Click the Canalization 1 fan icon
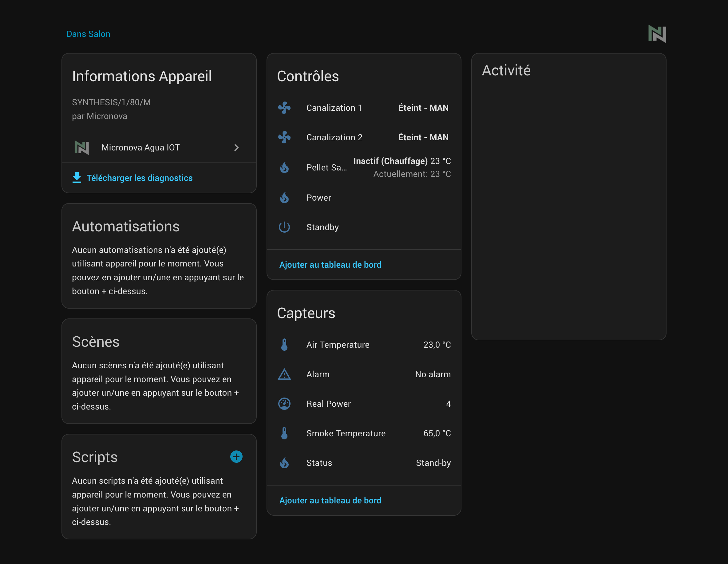Viewport: 728px width, 564px height. pos(284,108)
